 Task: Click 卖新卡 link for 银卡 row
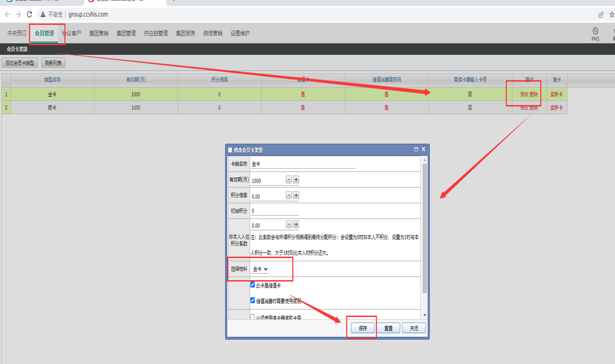557,108
